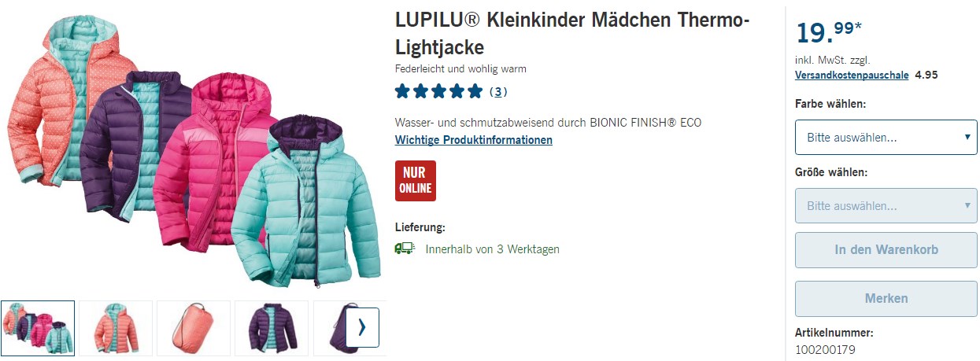Select the coral packed pouch thumbnail

[x=194, y=328]
